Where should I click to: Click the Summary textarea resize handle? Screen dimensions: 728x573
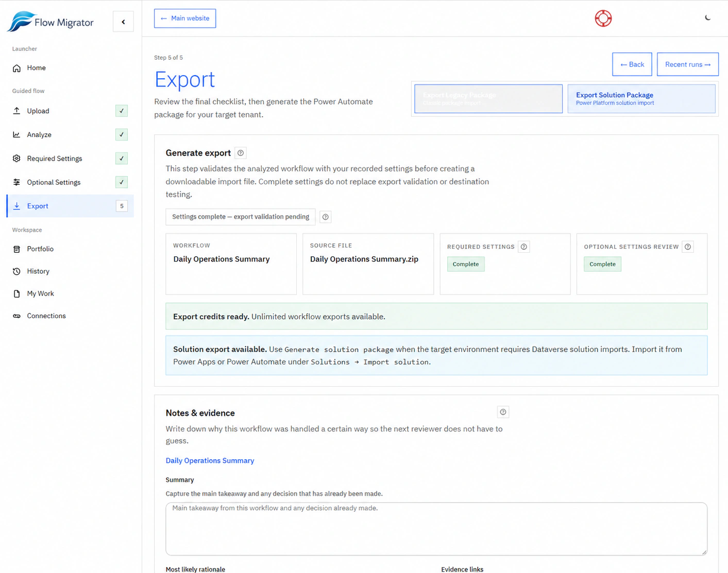(x=704, y=552)
